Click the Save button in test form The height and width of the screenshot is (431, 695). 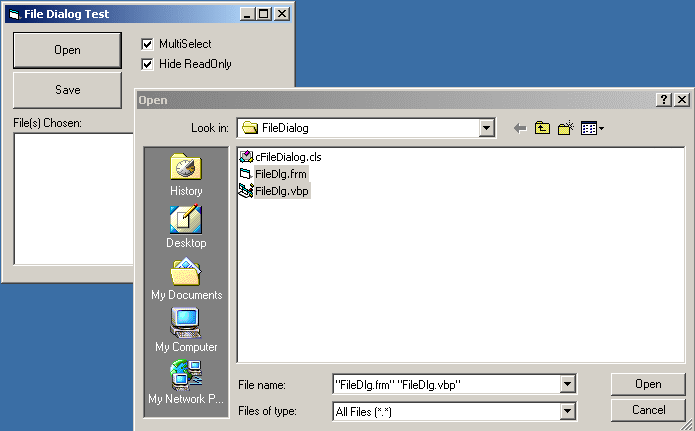pos(67,90)
